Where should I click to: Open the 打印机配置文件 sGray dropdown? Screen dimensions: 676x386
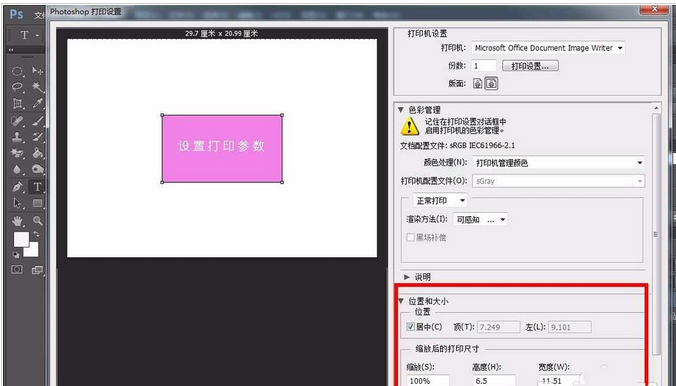tap(559, 181)
